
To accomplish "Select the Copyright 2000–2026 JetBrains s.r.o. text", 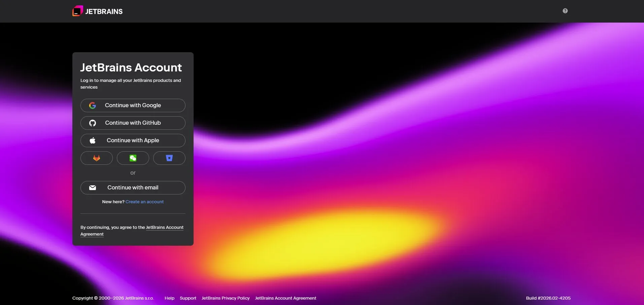I will pyautogui.click(x=113, y=298).
